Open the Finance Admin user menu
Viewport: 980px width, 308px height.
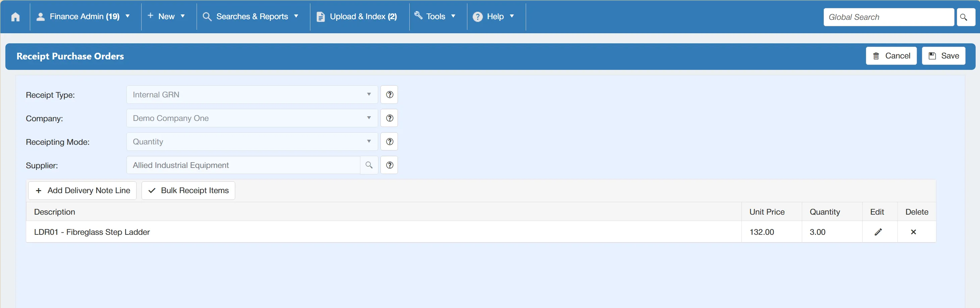[83, 16]
